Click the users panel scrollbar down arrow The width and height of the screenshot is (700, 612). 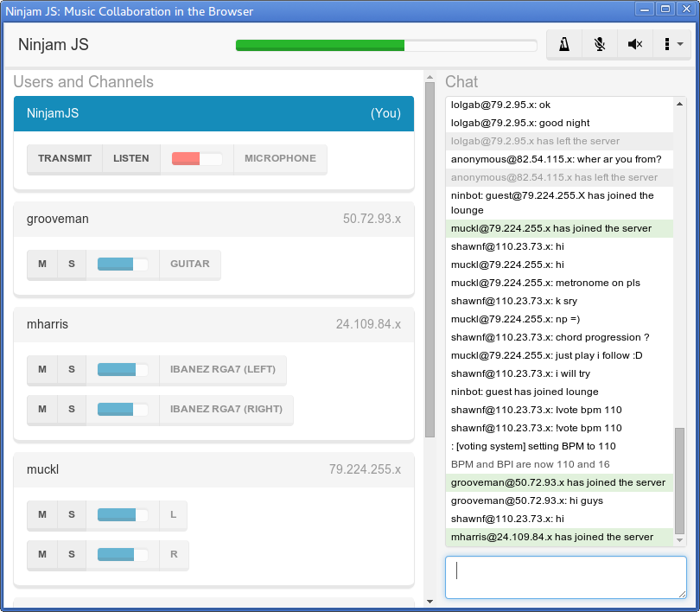coord(430,601)
